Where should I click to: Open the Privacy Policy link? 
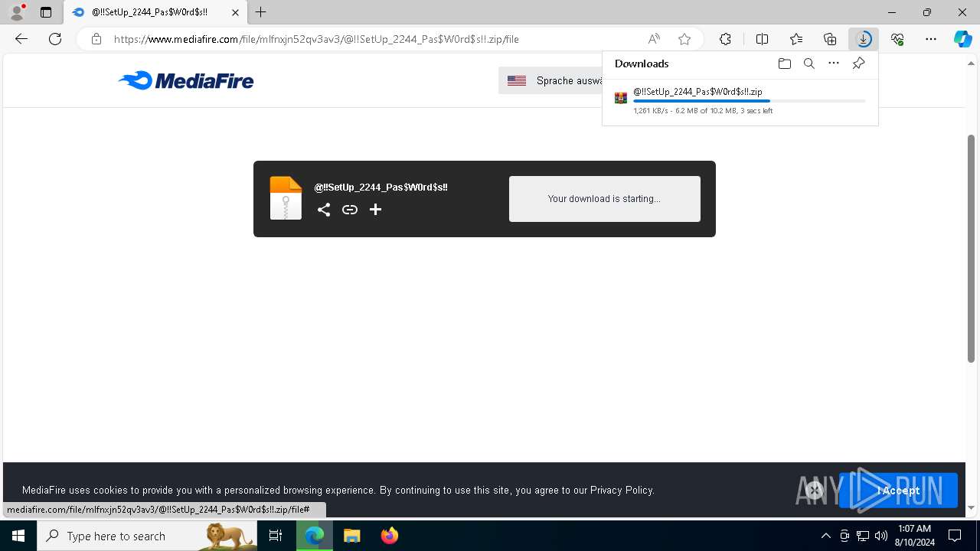(x=621, y=491)
